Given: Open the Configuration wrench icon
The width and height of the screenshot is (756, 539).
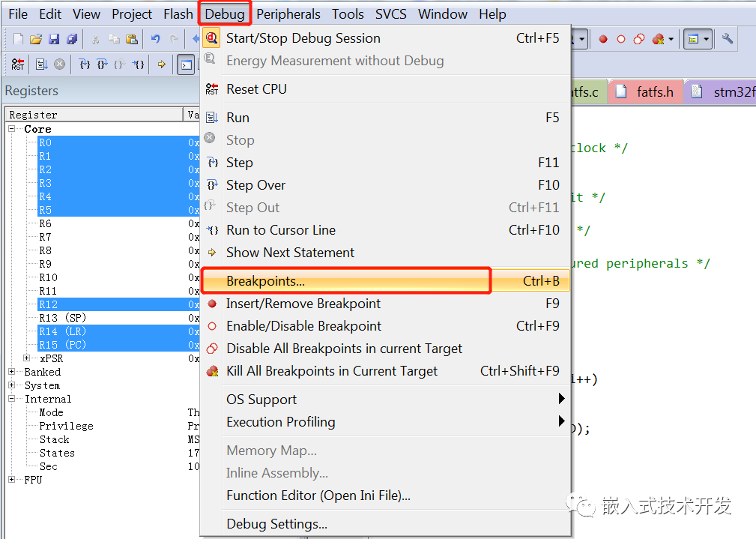Looking at the screenshot, I should (x=726, y=38).
